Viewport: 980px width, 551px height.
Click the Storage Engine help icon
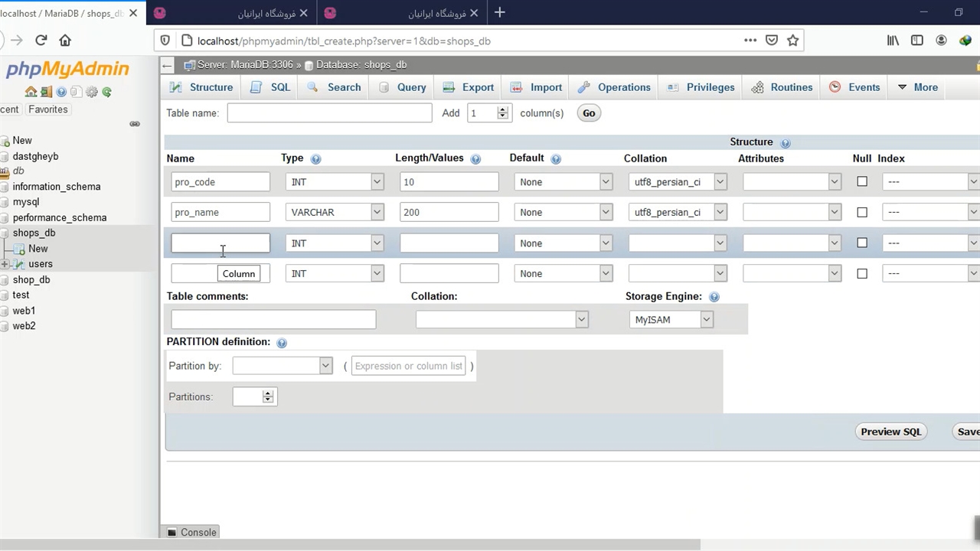[x=714, y=297]
